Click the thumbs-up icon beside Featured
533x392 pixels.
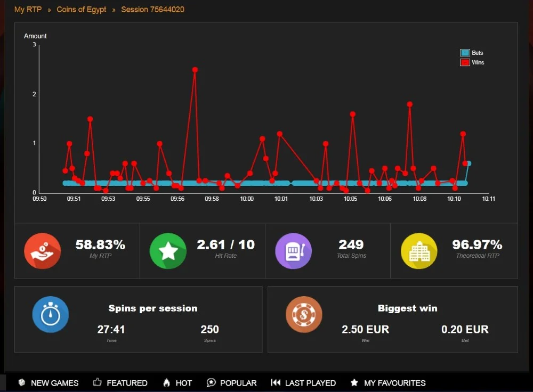[x=98, y=382]
